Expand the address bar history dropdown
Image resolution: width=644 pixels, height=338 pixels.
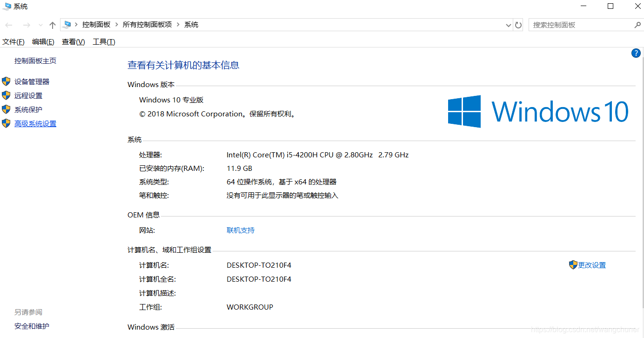(x=509, y=25)
